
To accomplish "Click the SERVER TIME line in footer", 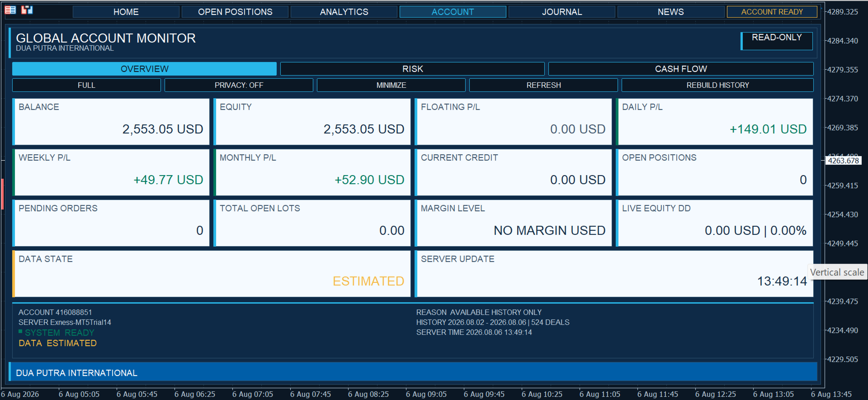I will coord(474,332).
